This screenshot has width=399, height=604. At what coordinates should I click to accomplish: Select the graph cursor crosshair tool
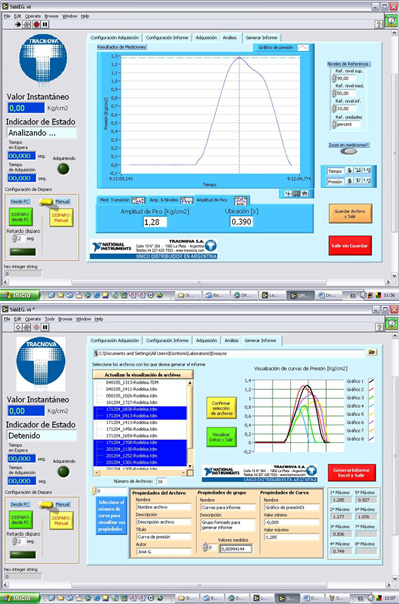click(287, 194)
